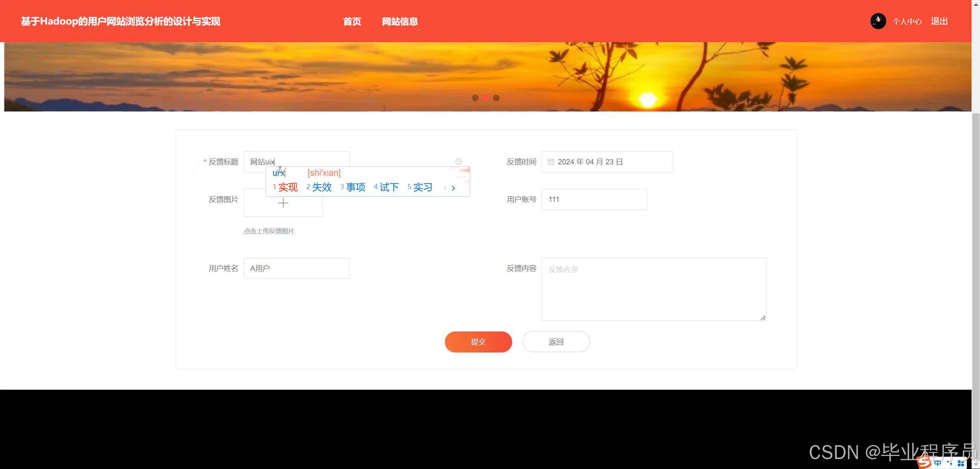Select candidate word 实现 from the IME

coord(288,187)
